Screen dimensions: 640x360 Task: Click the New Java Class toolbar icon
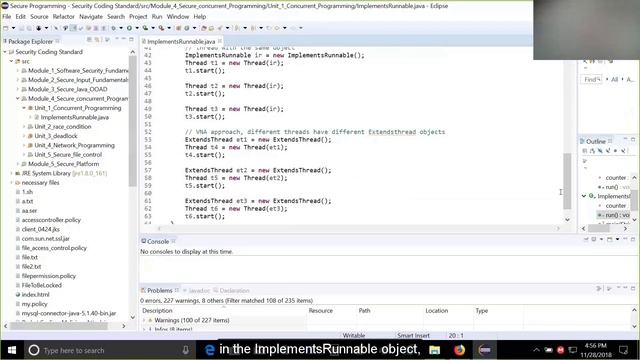(187, 28)
